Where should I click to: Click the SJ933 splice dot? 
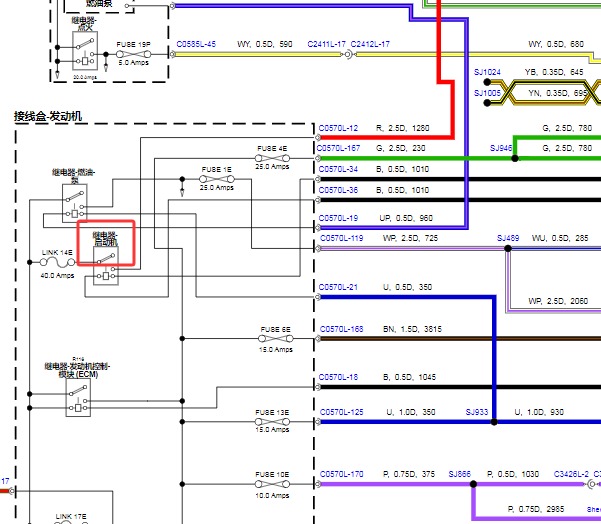pos(494,422)
